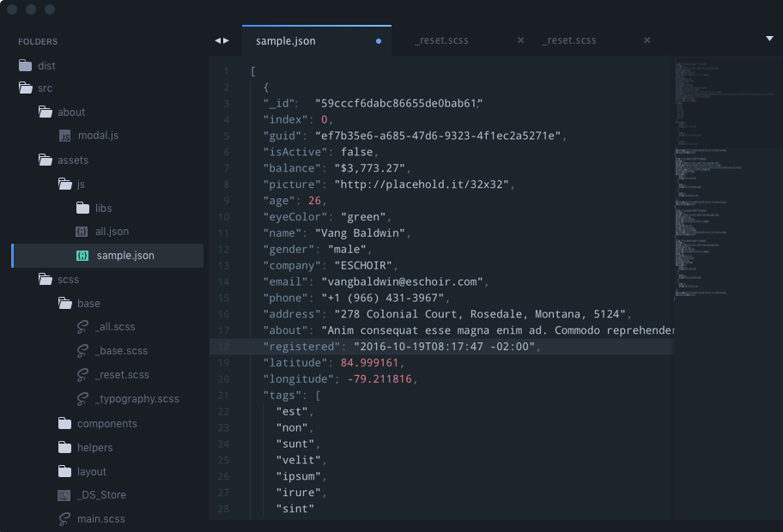Select modal.js in the sidebar
Viewport: 783px width, 532px height.
(x=98, y=136)
